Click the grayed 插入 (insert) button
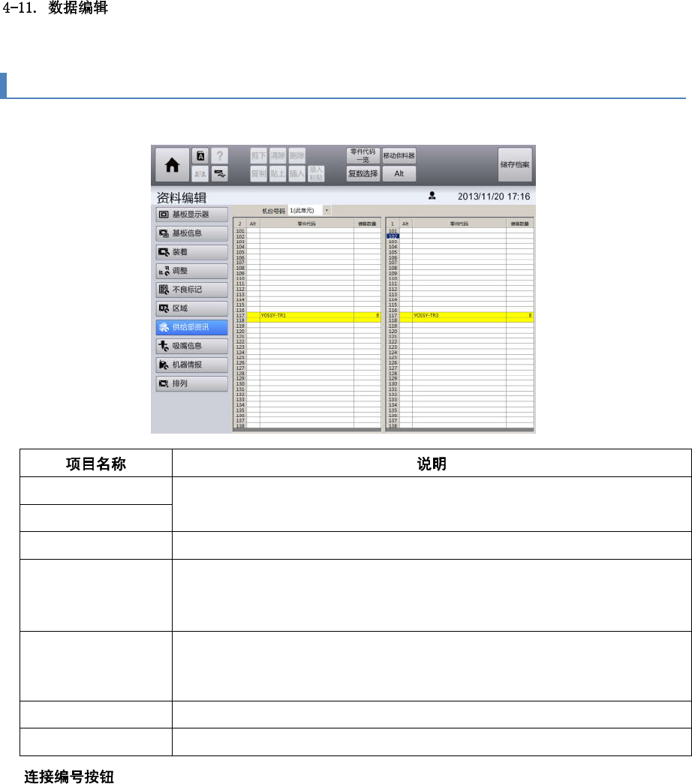 (x=296, y=173)
